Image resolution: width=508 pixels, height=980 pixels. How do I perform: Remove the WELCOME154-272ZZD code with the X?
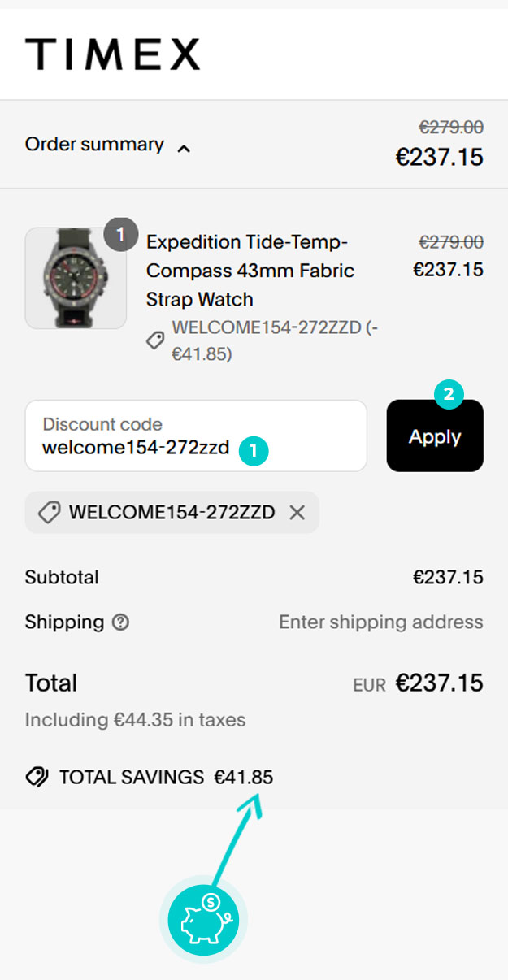[297, 512]
